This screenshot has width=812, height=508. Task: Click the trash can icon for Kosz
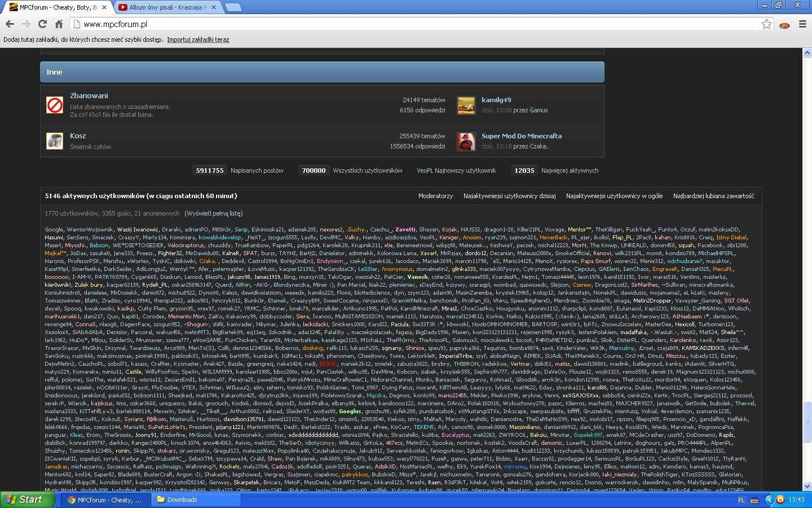(55, 141)
